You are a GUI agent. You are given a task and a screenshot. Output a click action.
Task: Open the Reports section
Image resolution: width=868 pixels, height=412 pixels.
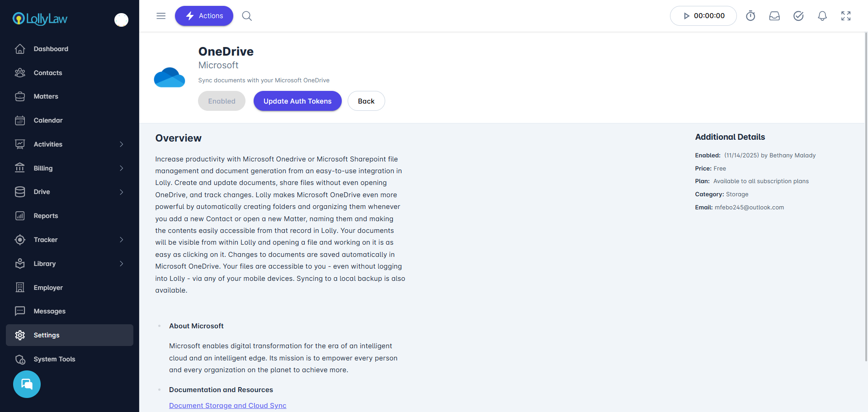point(46,216)
